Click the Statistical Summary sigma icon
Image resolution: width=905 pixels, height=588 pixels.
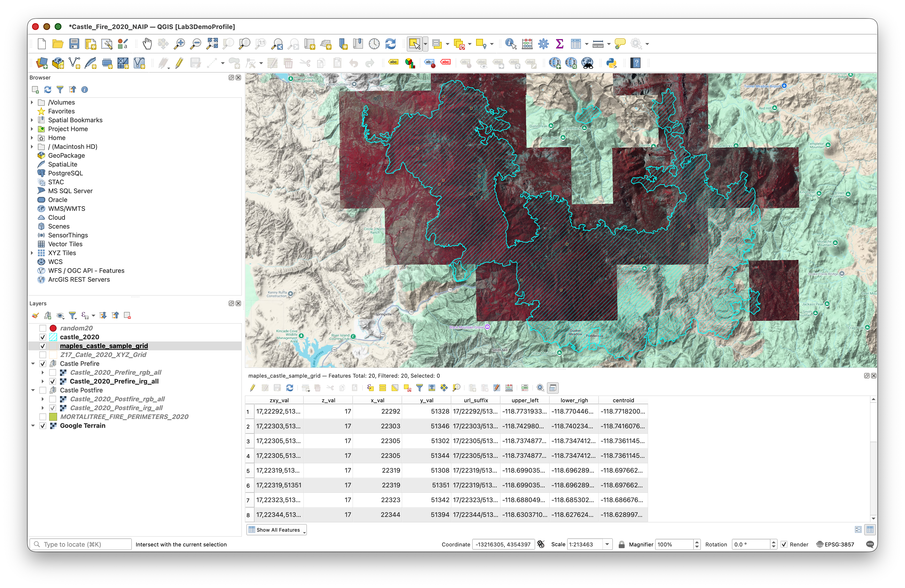click(x=559, y=44)
